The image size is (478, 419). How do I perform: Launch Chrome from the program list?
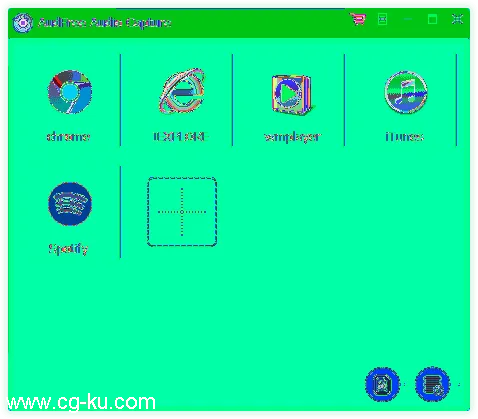click(x=70, y=92)
